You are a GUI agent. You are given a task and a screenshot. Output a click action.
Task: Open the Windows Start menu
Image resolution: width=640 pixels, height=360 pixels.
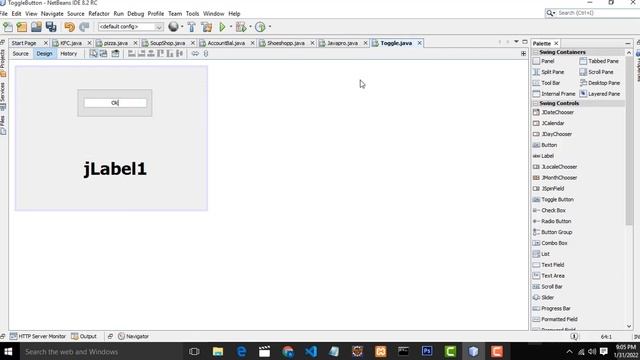[8, 351]
